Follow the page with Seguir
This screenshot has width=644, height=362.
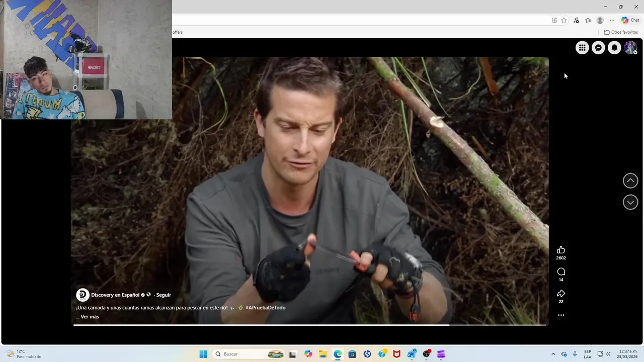click(x=164, y=295)
